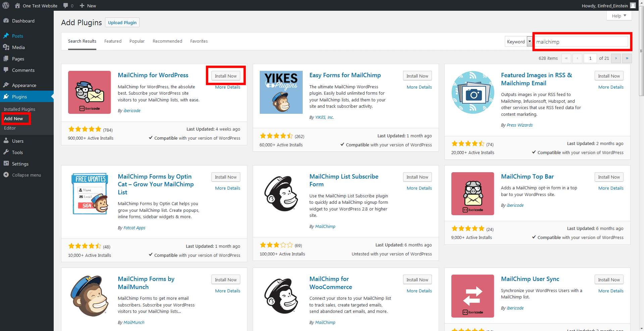
Task: Click the Users icon in sidebar
Action: coord(6,141)
